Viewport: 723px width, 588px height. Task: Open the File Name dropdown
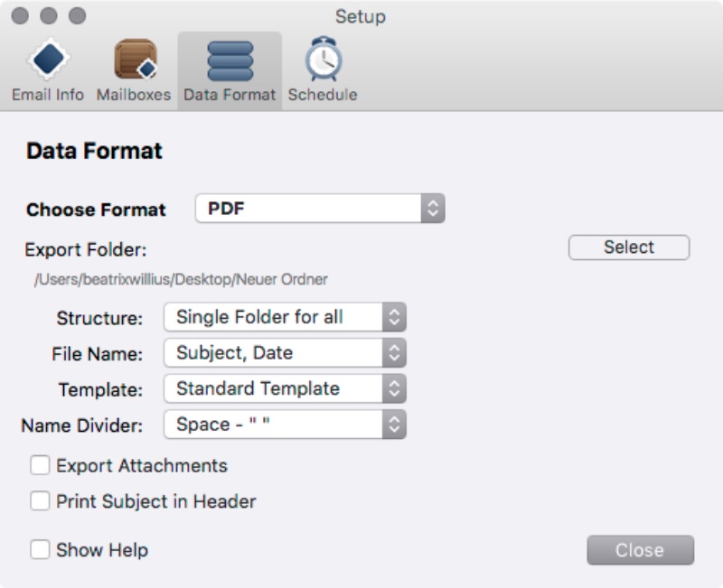[285, 353]
